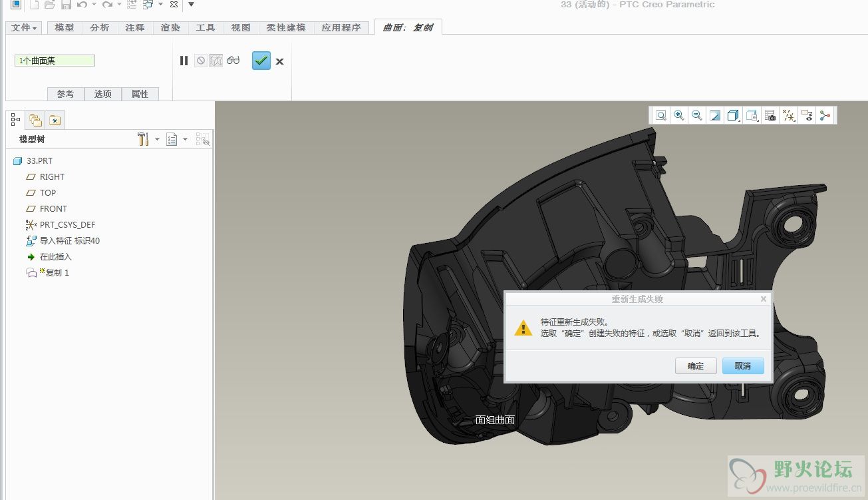Select the 曲面: 复制 tab
The image size is (868, 500).
[x=408, y=27]
